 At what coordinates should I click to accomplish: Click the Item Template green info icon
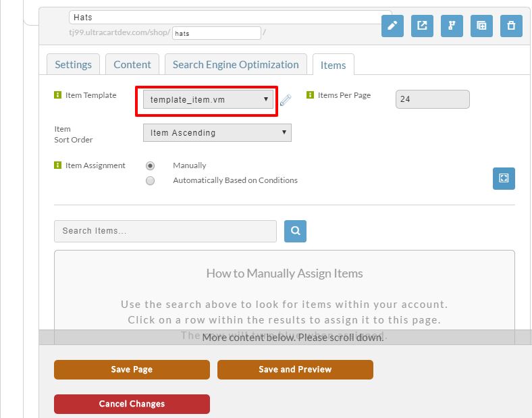pyautogui.click(x=57, y=95)
